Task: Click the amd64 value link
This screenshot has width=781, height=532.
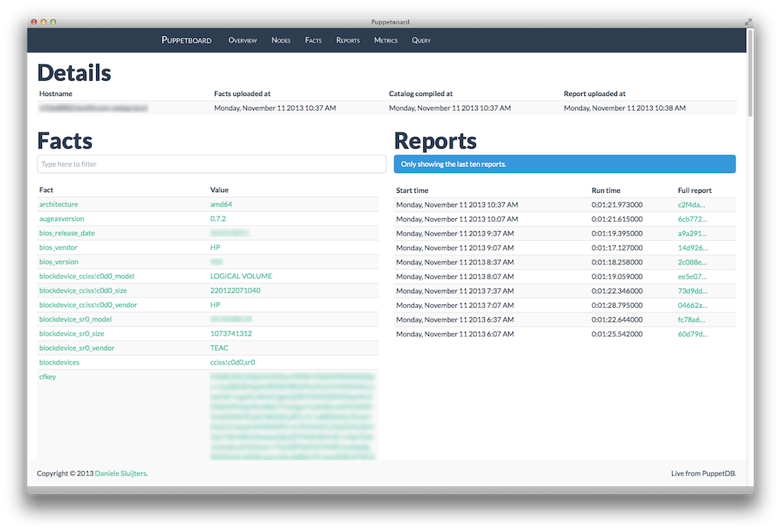Action: [221, 204]
